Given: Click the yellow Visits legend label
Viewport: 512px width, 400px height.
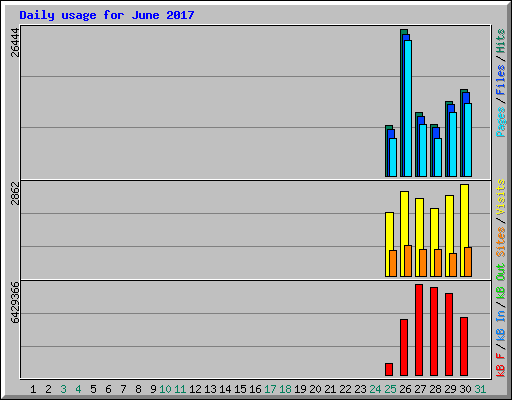Looking at the screenshot, I should pos(501,197).
